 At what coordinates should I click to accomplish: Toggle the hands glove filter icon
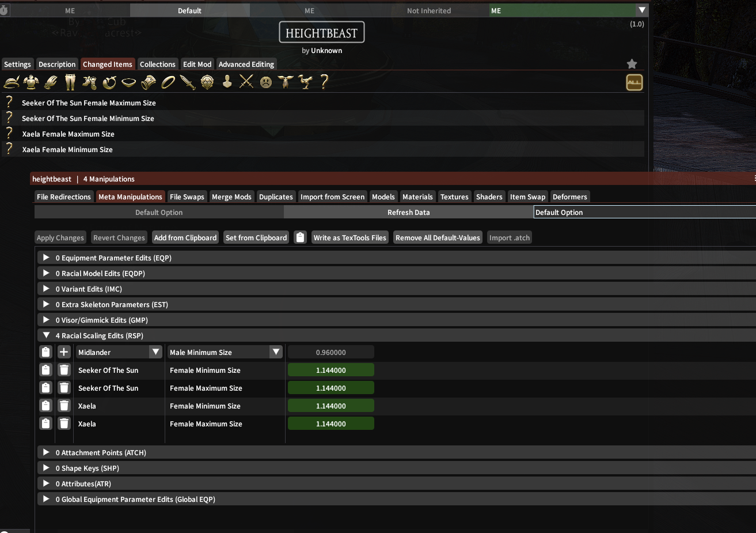click(51, 82)
